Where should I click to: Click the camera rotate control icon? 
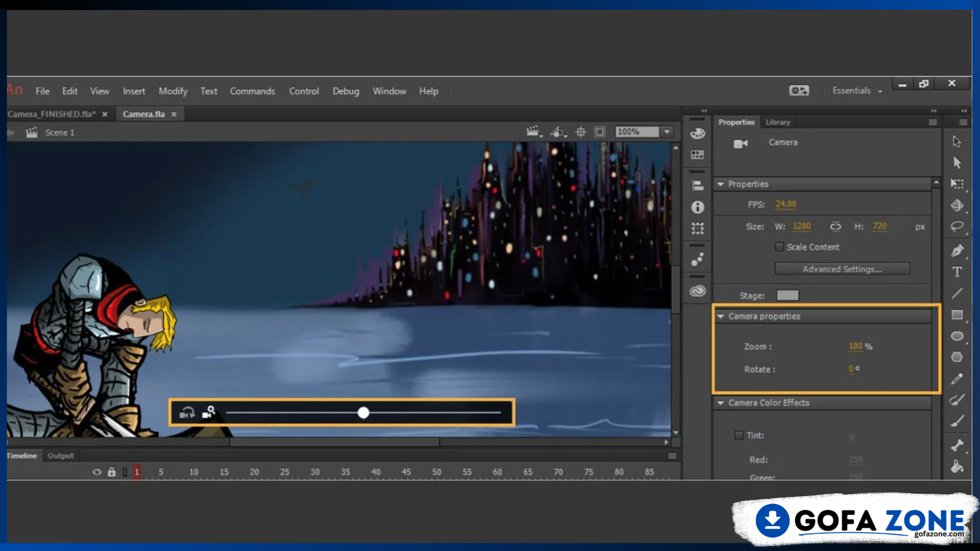coord(187,413)
